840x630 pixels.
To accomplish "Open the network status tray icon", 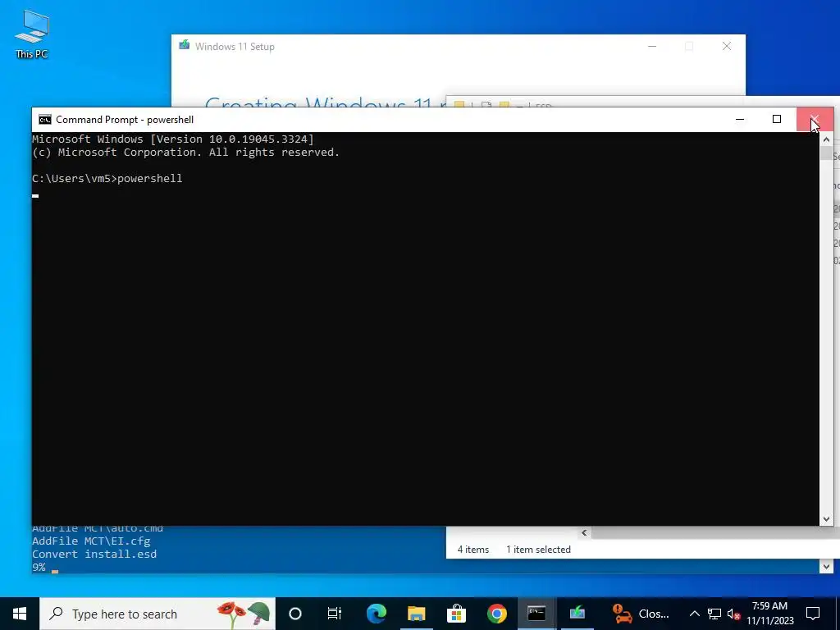I will click(x=714, y=614).
